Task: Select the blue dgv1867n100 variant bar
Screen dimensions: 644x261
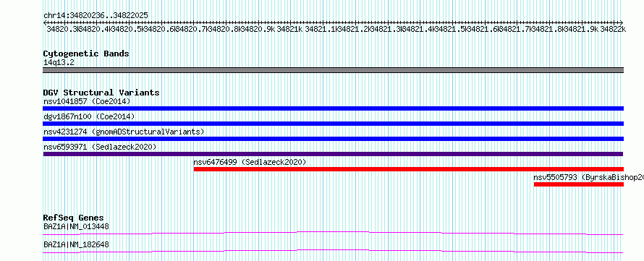Action: click(333, 124)
